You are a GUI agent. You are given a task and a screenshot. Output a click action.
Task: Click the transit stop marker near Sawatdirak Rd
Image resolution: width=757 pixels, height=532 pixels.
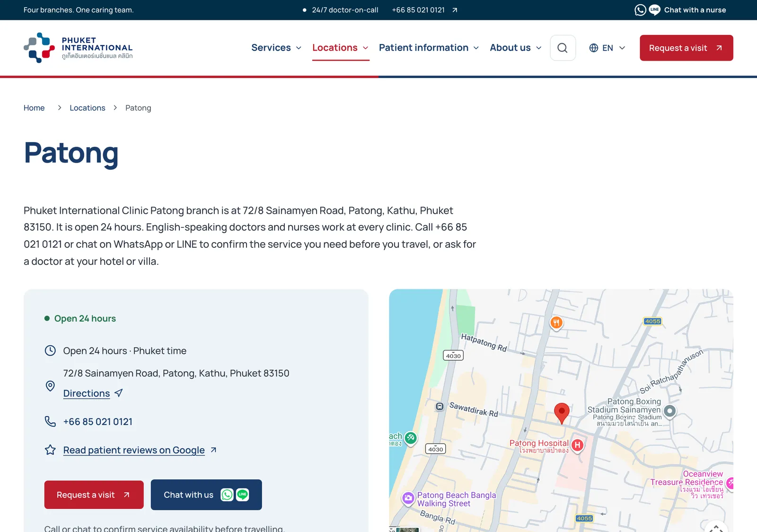click(440, 406)
